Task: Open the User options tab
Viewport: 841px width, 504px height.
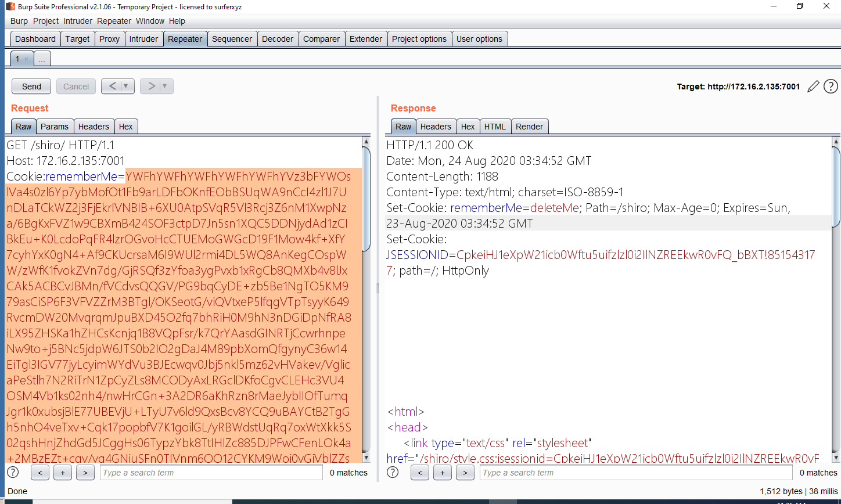Action: coord(479,39)
